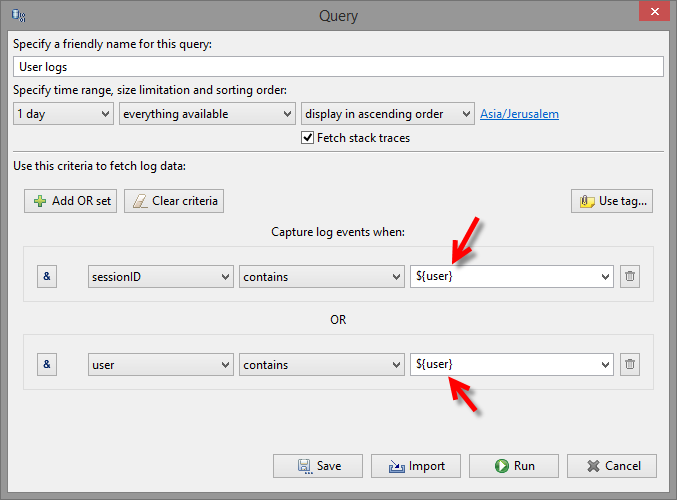Open the 1 day time range dropdown

(63, 114)
